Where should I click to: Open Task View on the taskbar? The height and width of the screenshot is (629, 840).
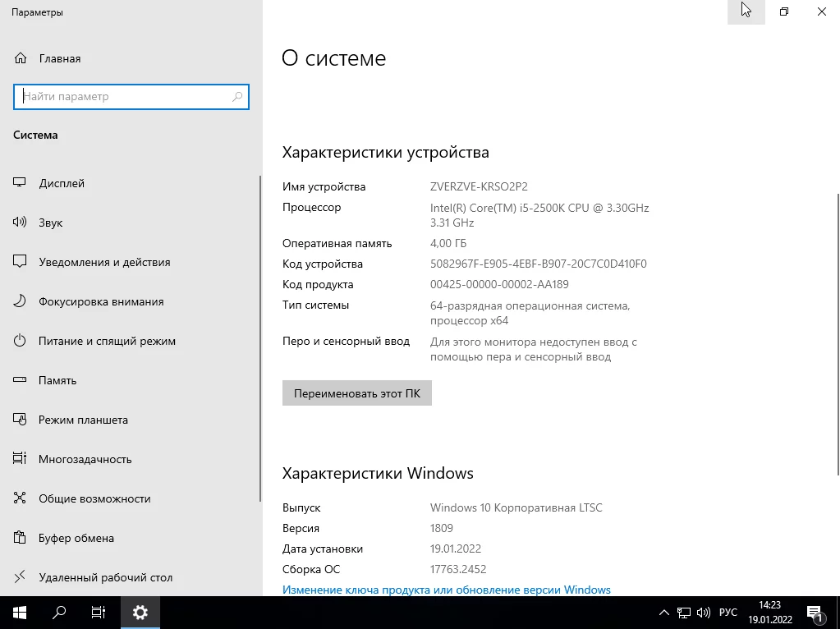(x=99, y=613)
